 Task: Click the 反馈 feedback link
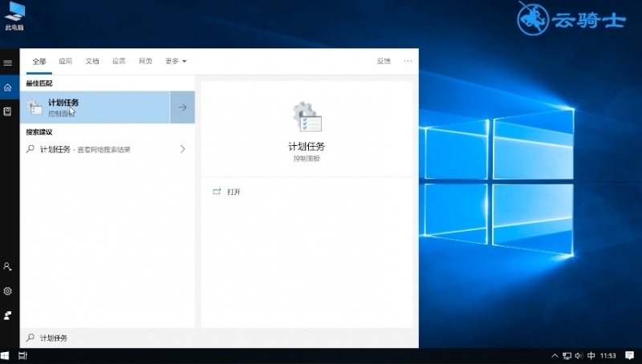[x=384, y=62]
